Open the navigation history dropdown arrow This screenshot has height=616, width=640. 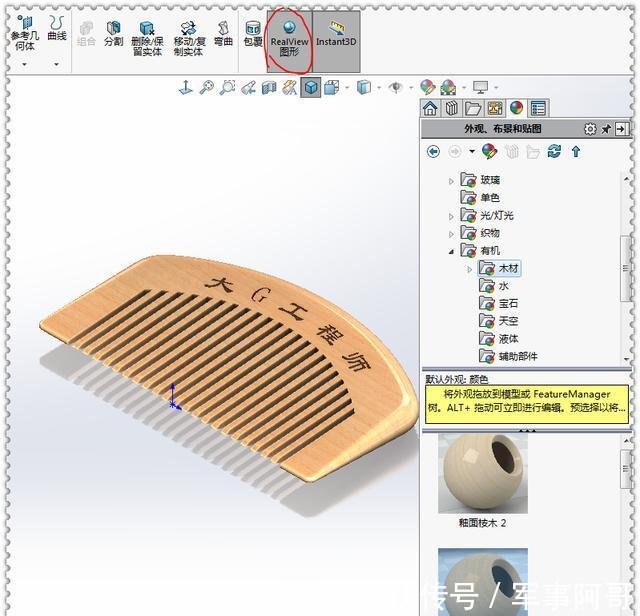pos(472,151)
